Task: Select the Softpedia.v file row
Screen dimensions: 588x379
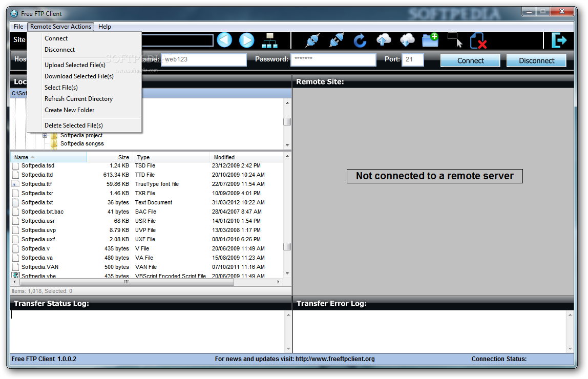Action: 147,248
